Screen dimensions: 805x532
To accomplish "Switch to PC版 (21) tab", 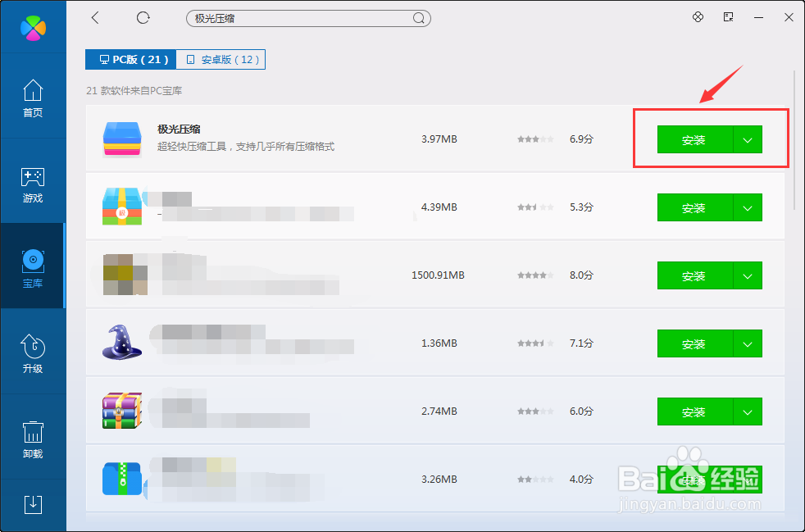I will pos(131,60).
